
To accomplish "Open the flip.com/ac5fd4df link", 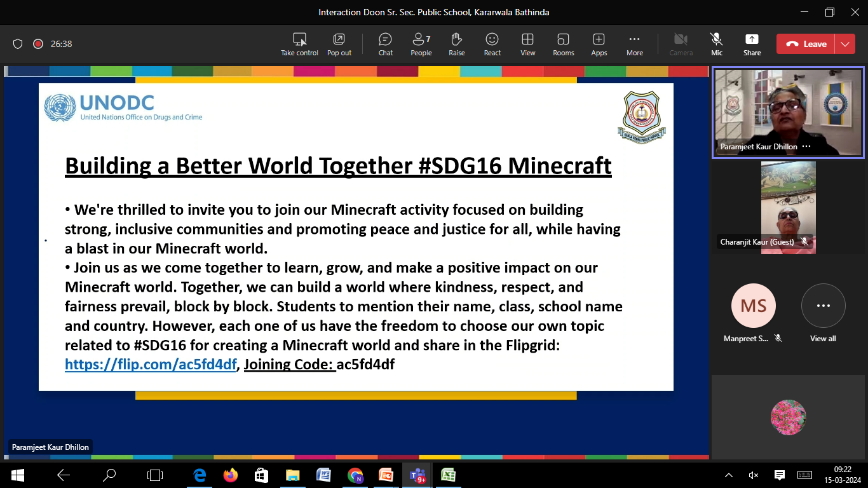I will [x=151, y=365].
